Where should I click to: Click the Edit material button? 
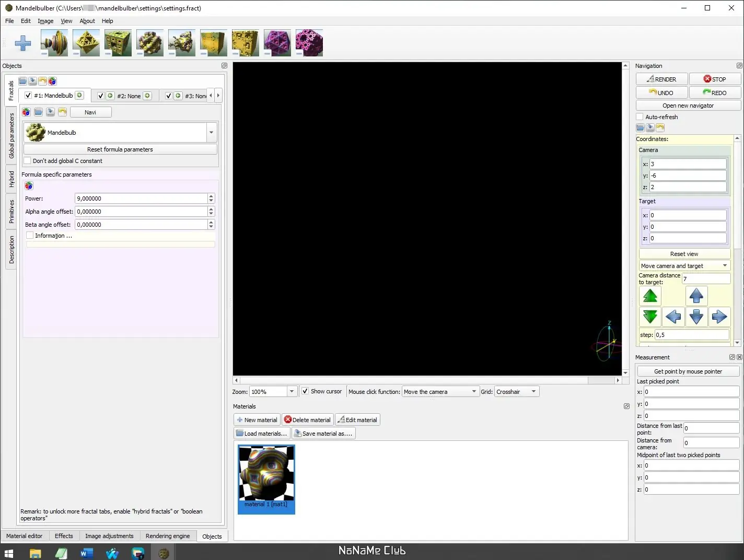(x=357, y=419)
